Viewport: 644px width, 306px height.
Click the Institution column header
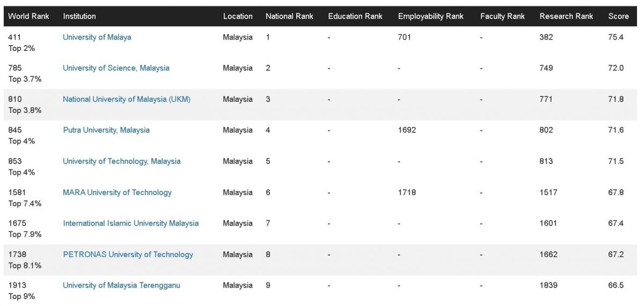point(79,16)
